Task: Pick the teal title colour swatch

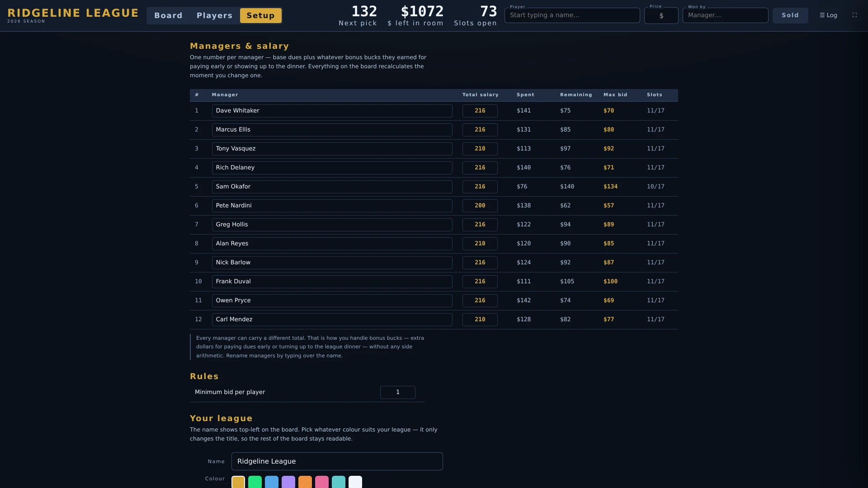Action: tap(339, 482)
